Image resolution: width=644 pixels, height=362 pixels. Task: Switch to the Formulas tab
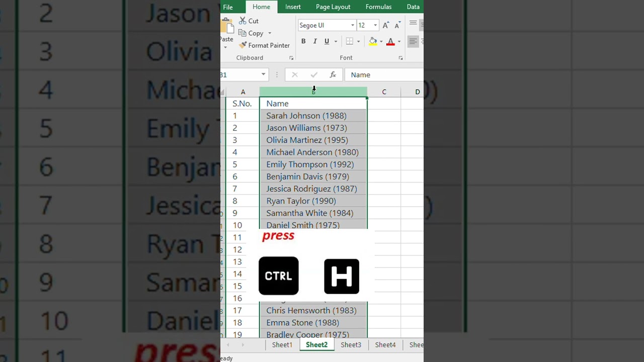(x=378, y=7)
